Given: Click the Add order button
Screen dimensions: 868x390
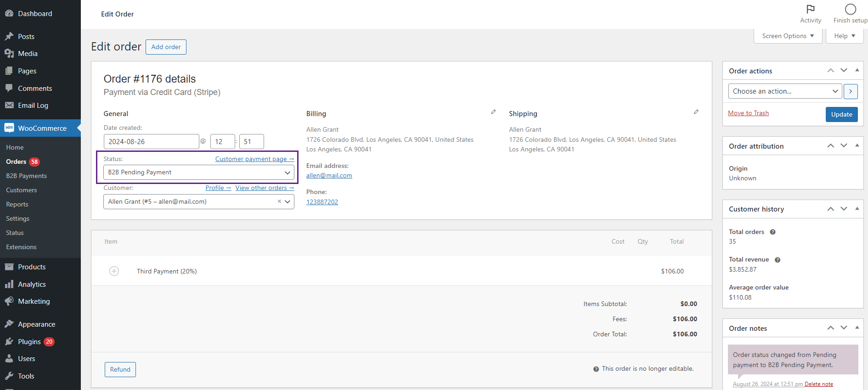Looking at the screenshot, I should [x=166, y=47].
